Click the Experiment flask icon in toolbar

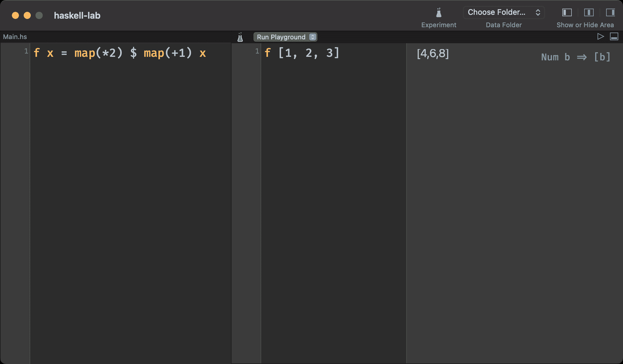439,12
